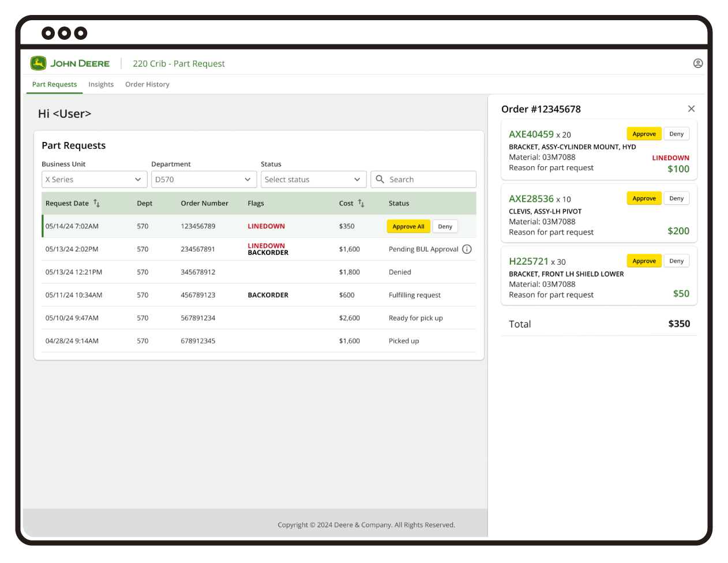
Task: Deny part AXE28536
Action: pyautogui.click(x=677, y=198)
